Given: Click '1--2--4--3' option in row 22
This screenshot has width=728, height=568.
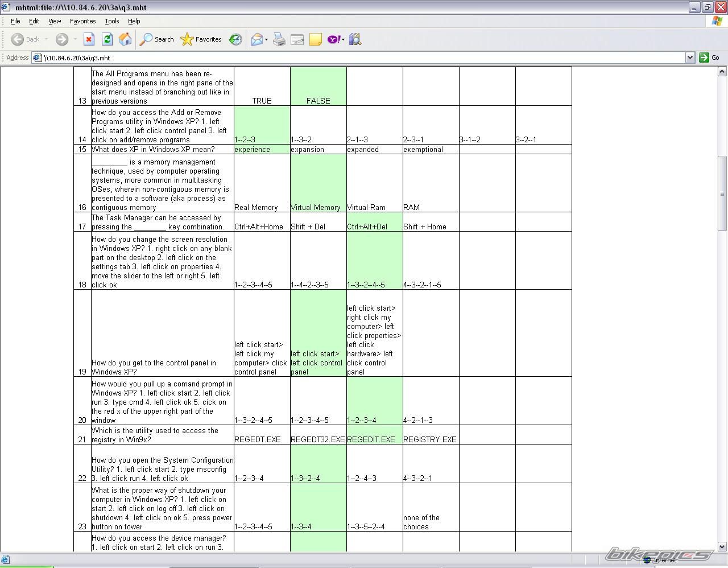Looking at the screenshot, I should coord(375,464).
